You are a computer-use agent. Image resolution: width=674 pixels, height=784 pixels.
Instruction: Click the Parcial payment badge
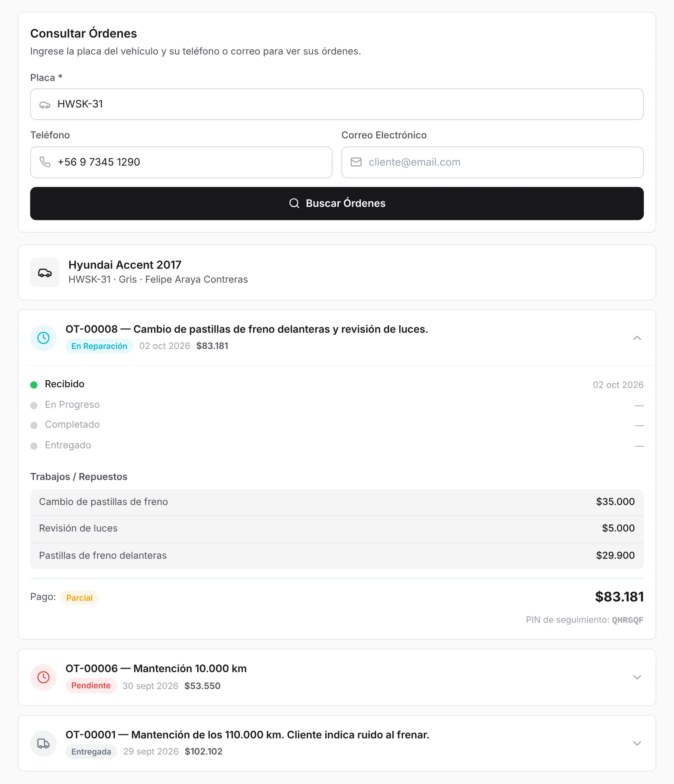point(79,598)
